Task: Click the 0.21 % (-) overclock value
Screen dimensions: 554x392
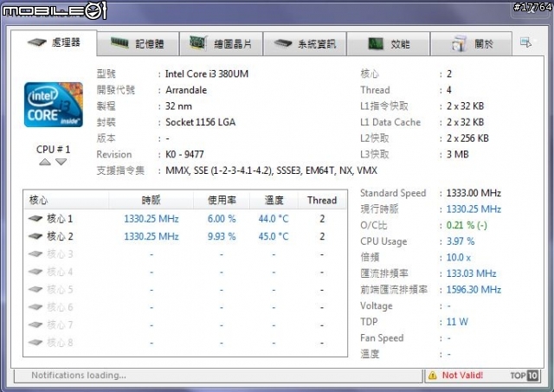Action: click(x=467, y=225)
